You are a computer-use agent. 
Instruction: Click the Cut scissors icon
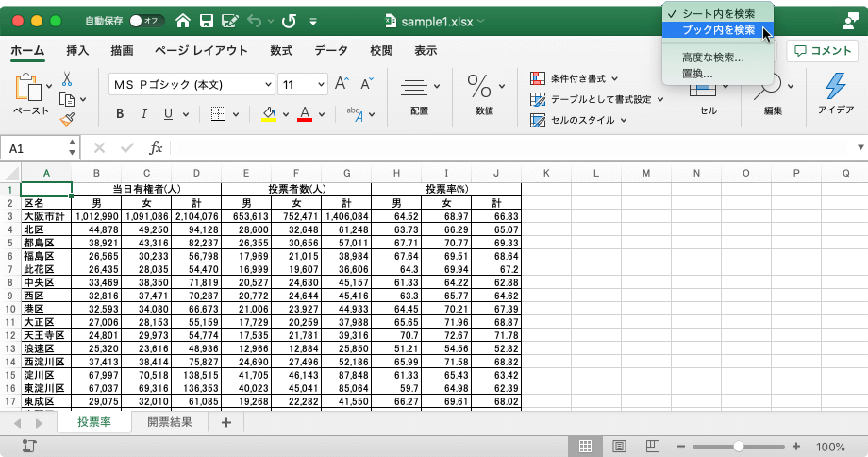coord(67,78)
